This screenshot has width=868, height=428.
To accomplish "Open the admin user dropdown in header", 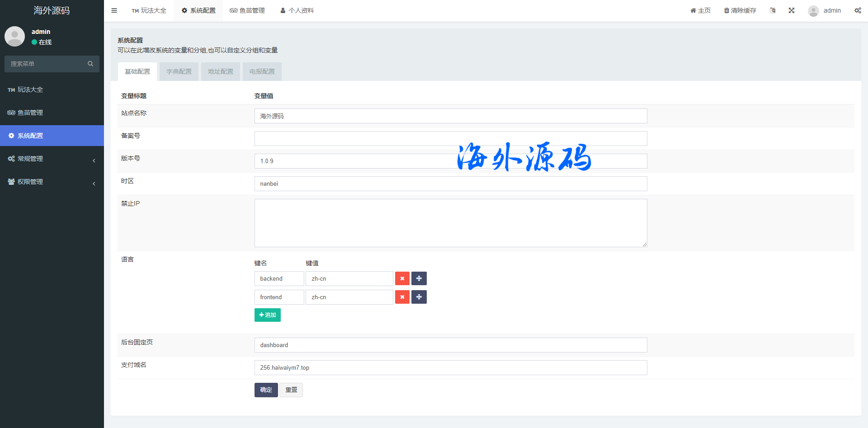I will (x=825, y=10).
